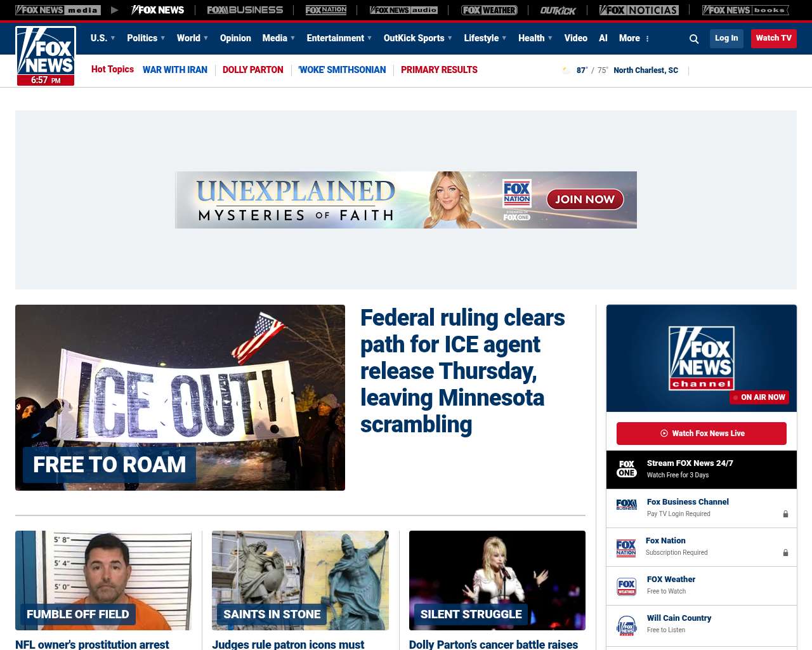Click Fox Business Channel sidebar icon
Viewport: 812px width, 650px height.
pyautogui.click(x=627, y=505)
